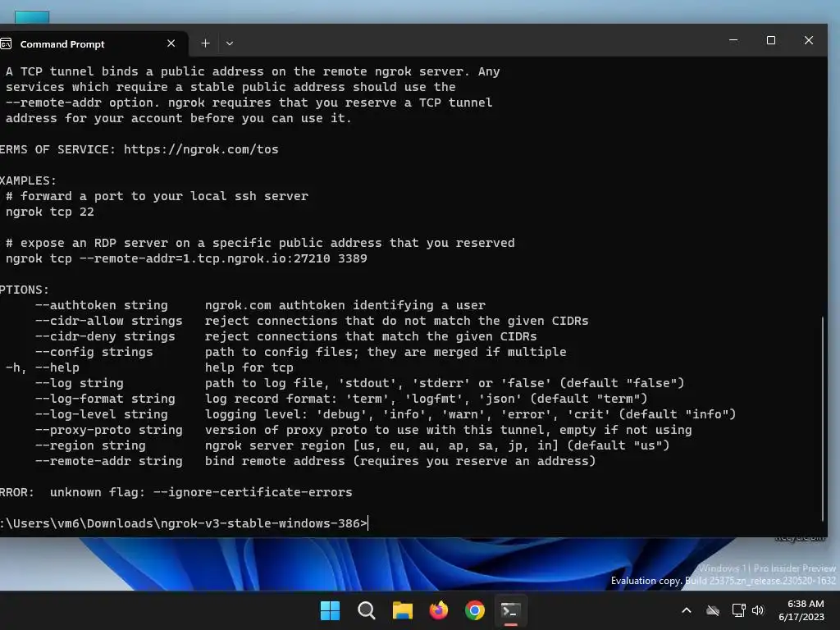Click the '--log string' option text
840x630 pixels.
click(x=80, y=383)
